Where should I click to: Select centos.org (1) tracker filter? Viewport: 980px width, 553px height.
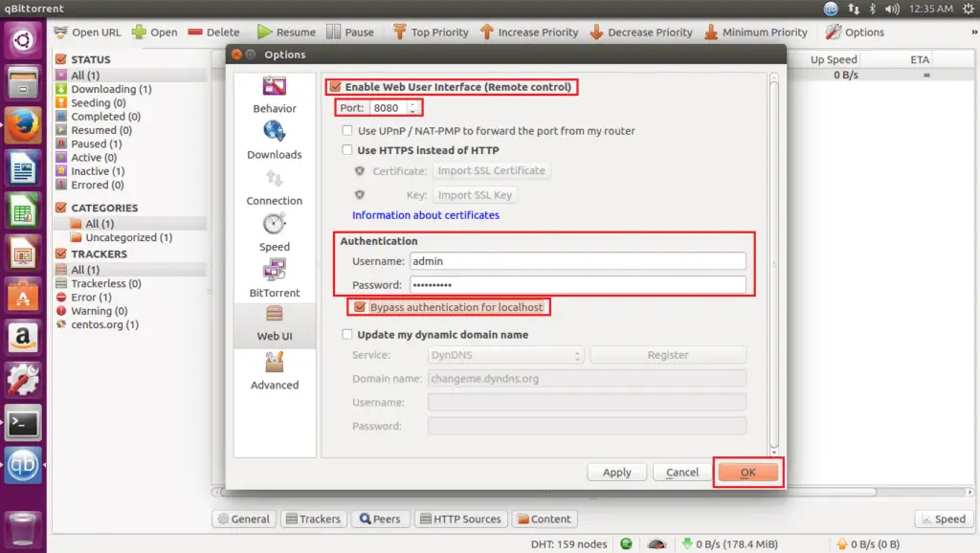point(104,324)
